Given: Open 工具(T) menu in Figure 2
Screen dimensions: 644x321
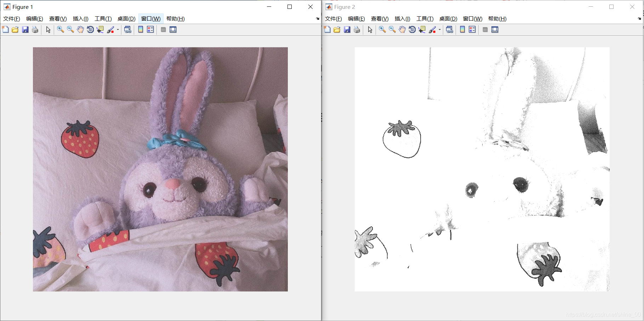Looking at the screenshot, I should pos(425,19).
